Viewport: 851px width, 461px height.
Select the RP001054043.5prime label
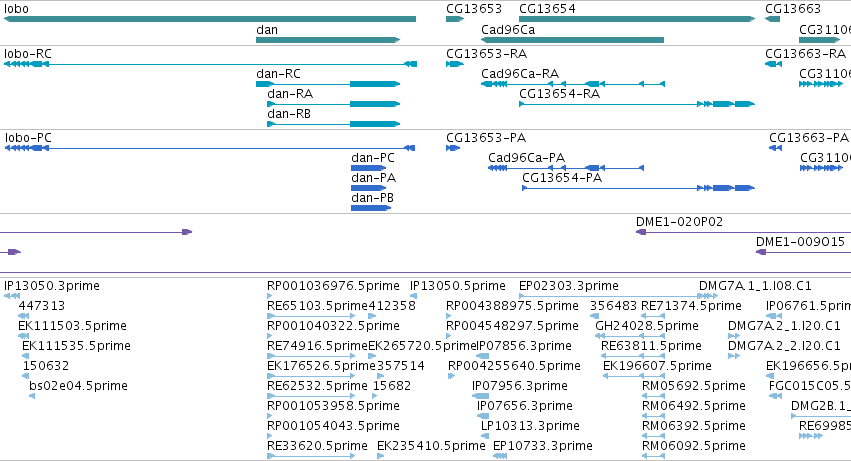click(x=333, y=426)
